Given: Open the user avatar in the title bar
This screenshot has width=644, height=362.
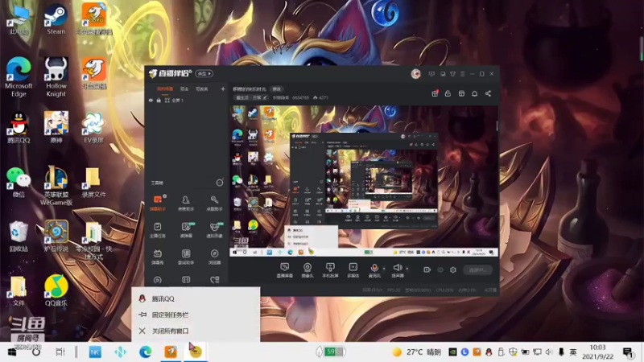Looking at the screenshot, I should 415,74.
